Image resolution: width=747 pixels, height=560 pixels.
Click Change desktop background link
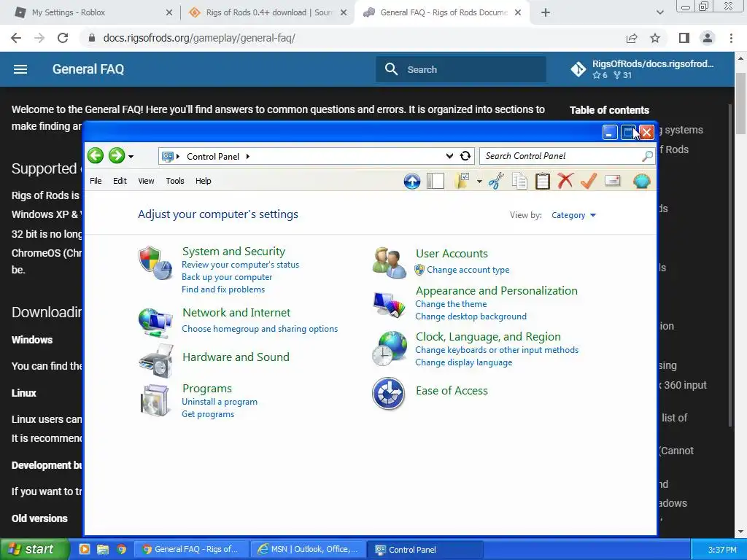pos(471,316)
